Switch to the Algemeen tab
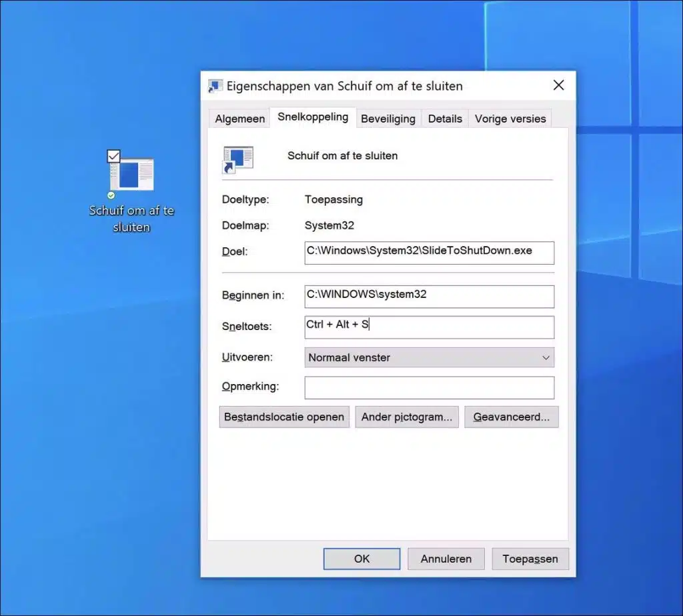Screen dimensions: 683x616 239,118
